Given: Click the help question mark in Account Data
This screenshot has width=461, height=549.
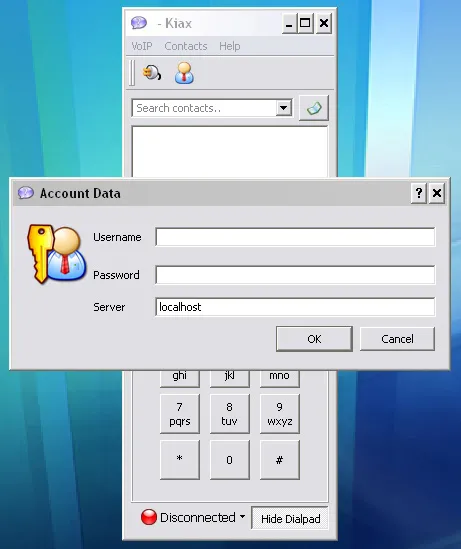Looking at the screenshot, I should click(419, 193).
